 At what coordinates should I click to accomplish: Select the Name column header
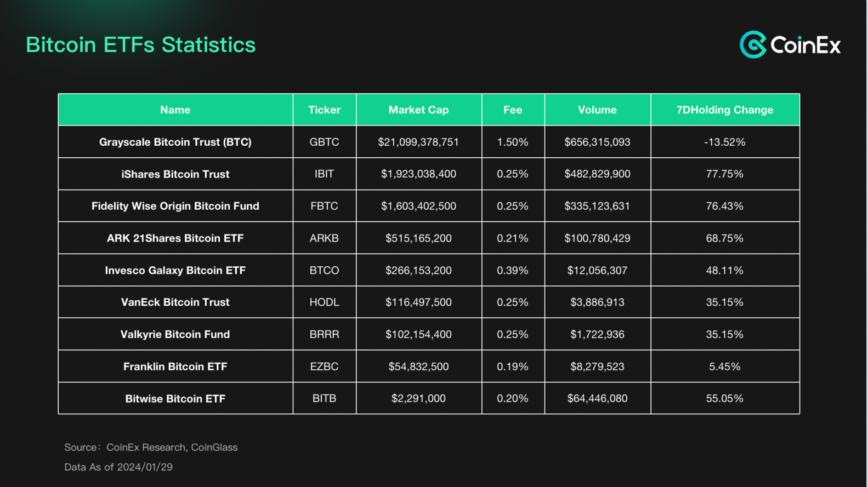(175, 110)
